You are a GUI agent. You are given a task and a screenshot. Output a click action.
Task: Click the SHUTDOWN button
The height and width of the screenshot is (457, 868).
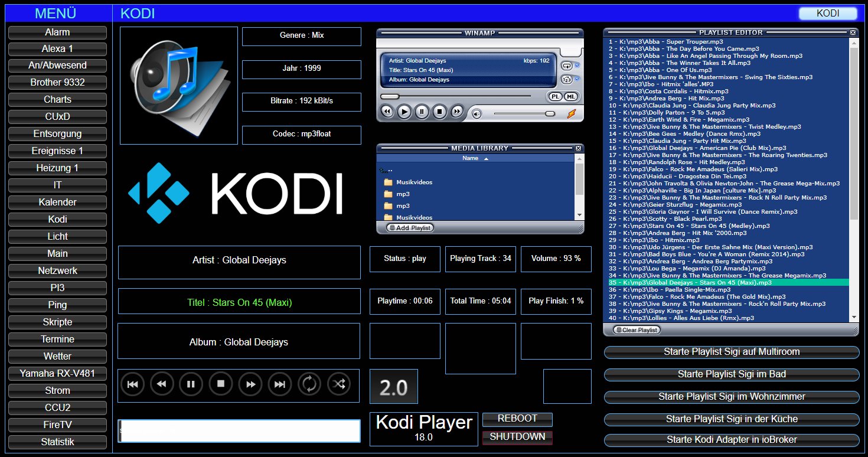coord(517,437)
